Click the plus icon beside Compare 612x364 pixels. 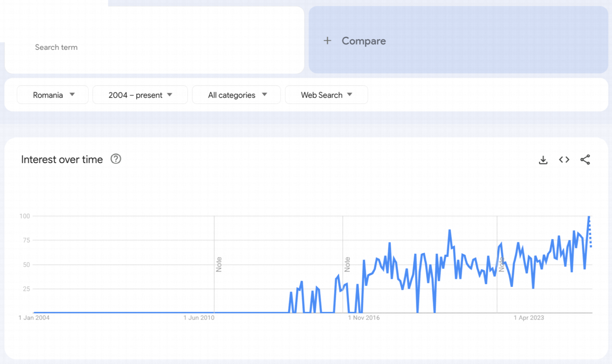pyautogui.click(x=327, y=41)
